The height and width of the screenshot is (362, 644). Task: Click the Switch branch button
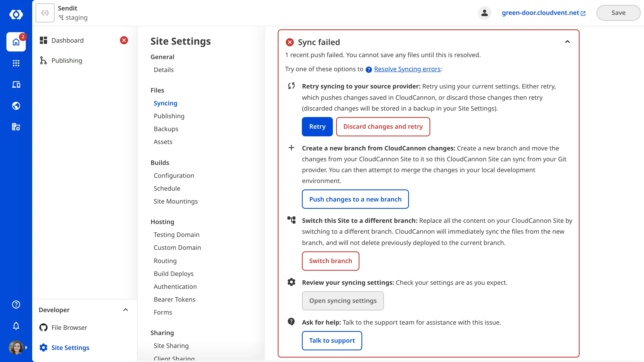pyautogui.click(x=330, y=261)
